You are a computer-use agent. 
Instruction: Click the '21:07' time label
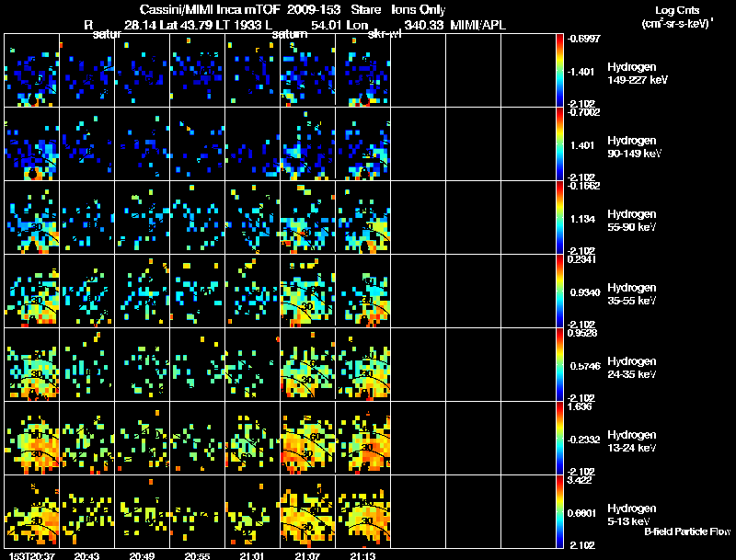click(x=307, y=555)
